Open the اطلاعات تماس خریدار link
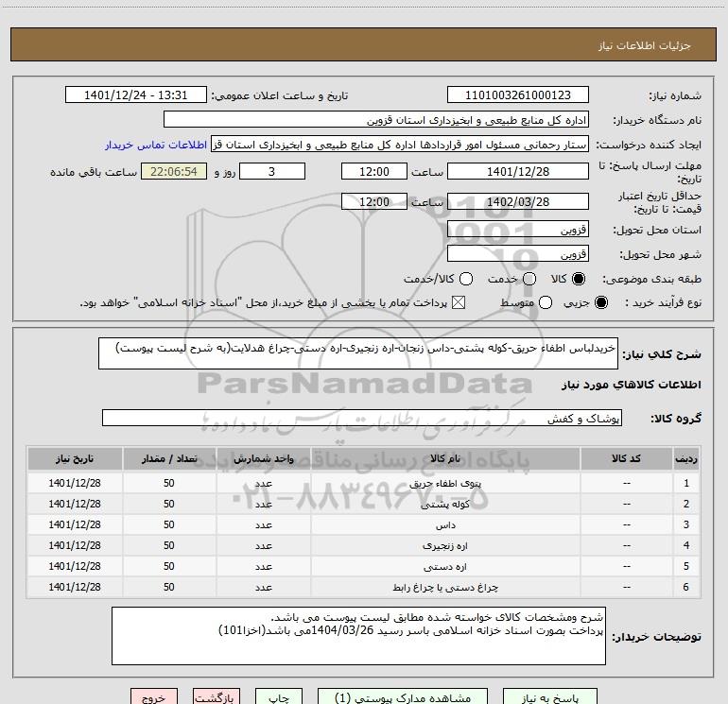This screenshot has width=728, height=704. point(156,145)
